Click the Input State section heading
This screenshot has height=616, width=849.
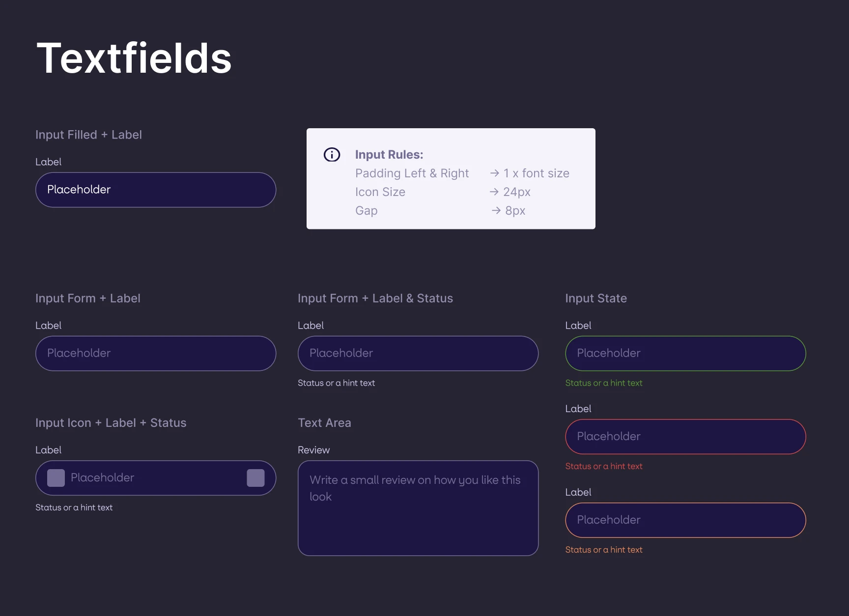point(596,299)
